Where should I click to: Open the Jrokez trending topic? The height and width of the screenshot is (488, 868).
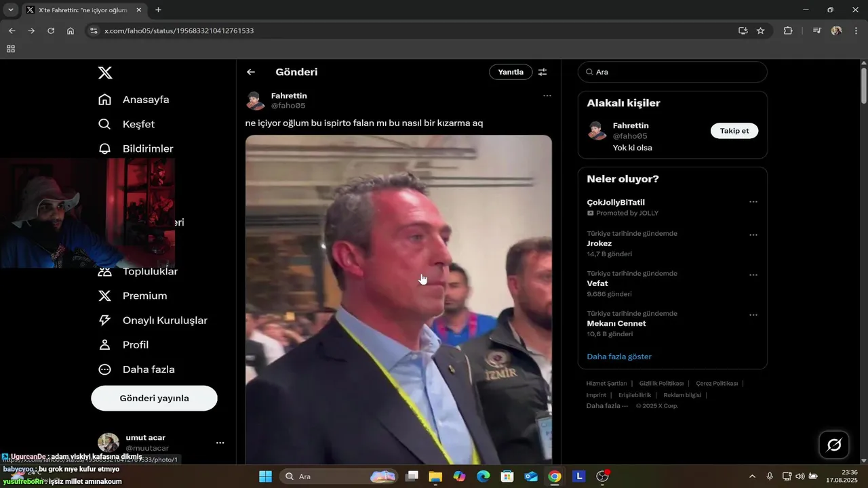[x=599, y=243]
